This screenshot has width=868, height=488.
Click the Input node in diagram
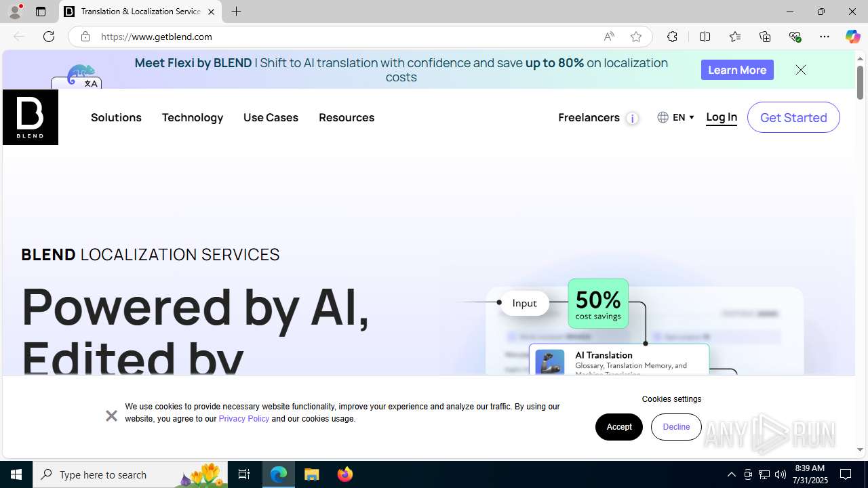(524, 303)
